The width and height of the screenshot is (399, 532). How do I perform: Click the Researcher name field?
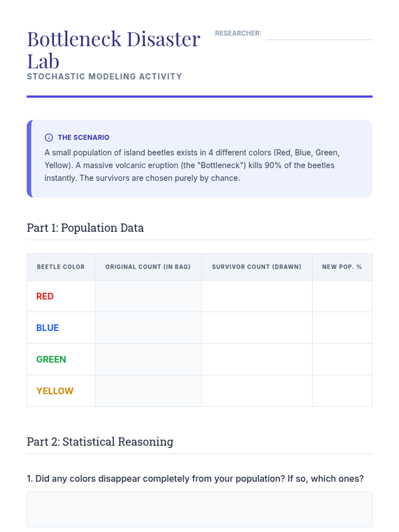pos(319,34)
